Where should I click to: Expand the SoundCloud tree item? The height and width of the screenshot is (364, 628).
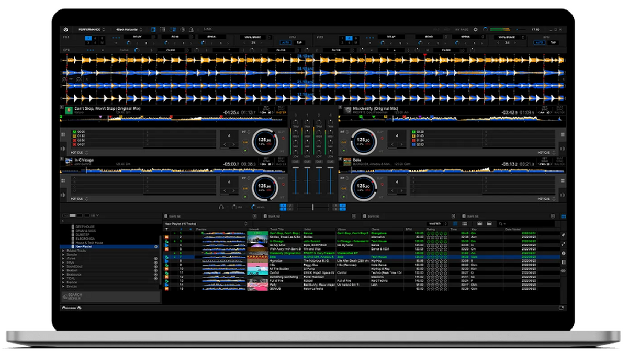(x=63, y=267)
